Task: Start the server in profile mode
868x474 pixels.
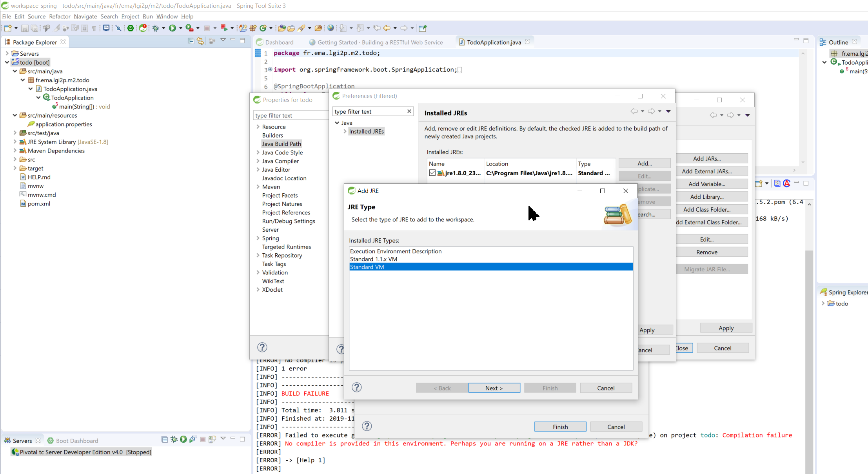Action: pos(193,439)
